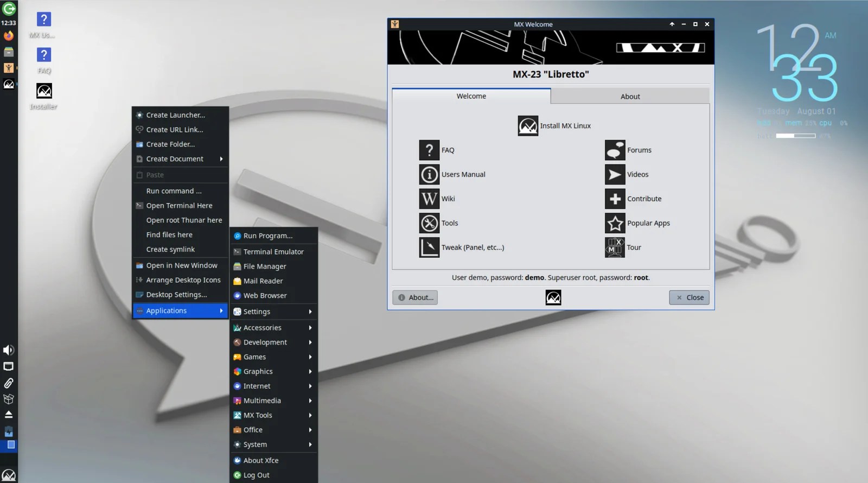Open the Wiki W icon

pyautogui.click(x=429, y=199)
